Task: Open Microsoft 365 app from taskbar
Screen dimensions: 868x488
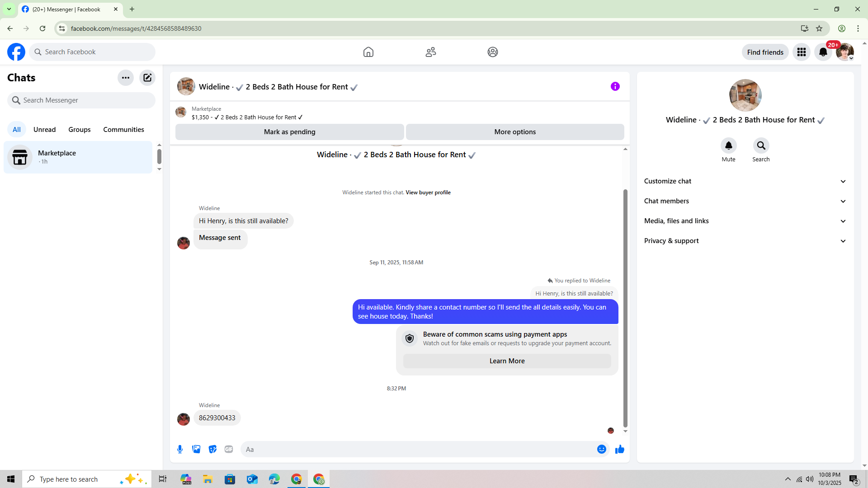Action: [x=186, y=479]
